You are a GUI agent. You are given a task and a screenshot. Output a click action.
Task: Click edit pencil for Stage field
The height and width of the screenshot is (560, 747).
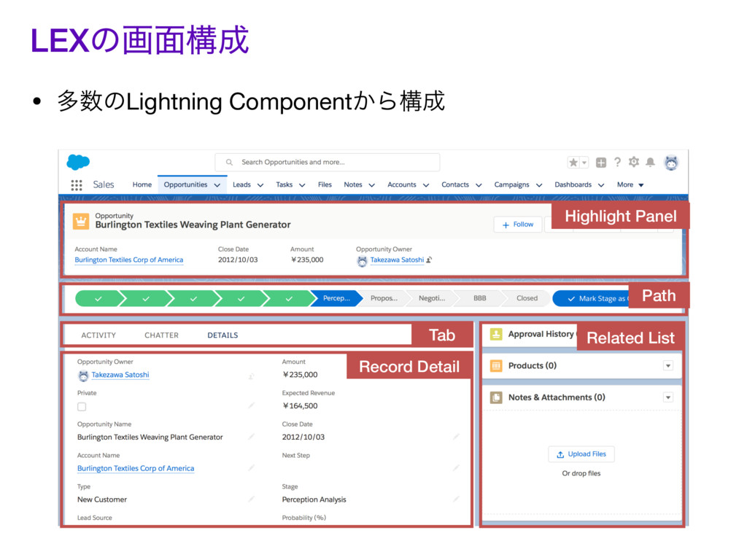(456, 499)
